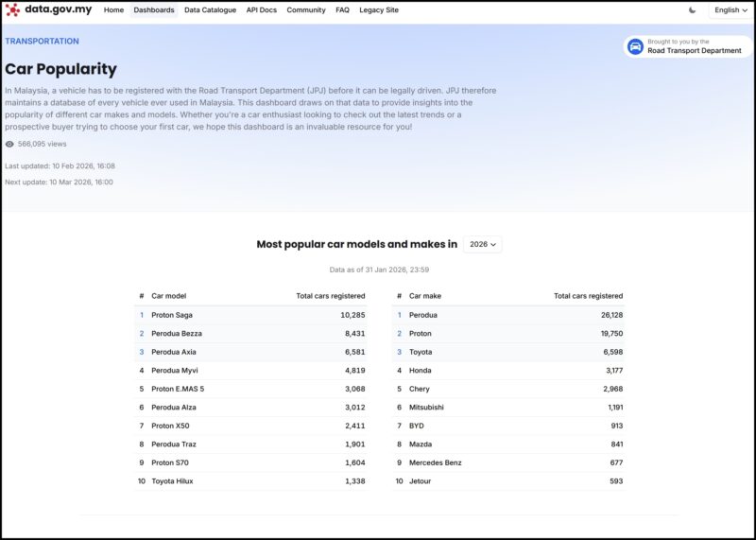Image resolution: width=756 pixels, height=540 pixels.
Task: Toggle dark mode moon icon
Action: pyautogui.click(x=693, y=10)
